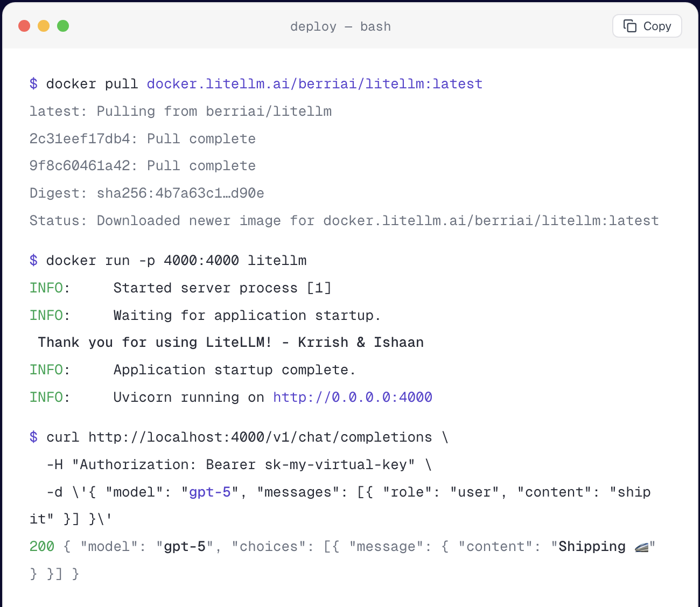700x607 pixels.
Task: Click the purple "gpt-5" model value in the curl data
Action: coord(209,492)
